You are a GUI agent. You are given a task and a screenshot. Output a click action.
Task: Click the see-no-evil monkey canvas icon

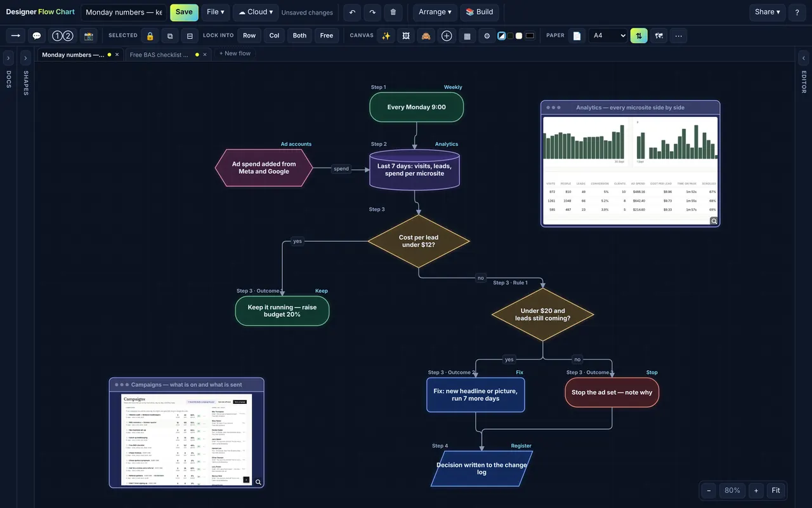[426, 36]
